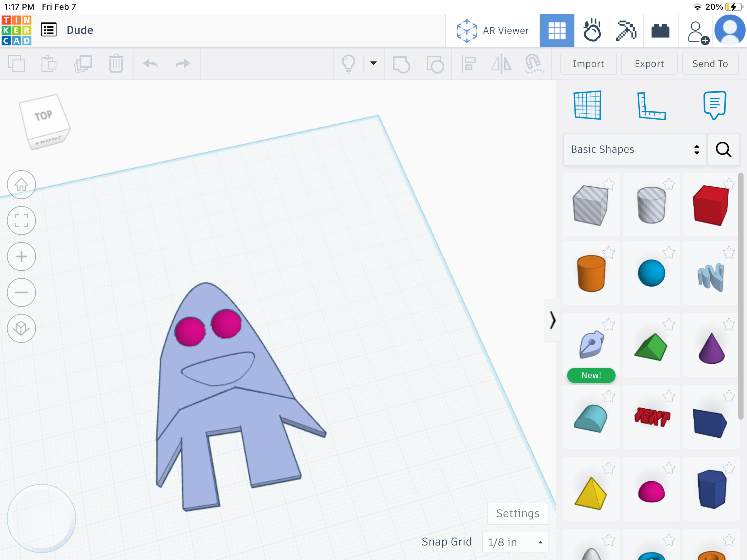This screenshot has height=560, width=747.
Task: Open workplane Settings
Action: tap(518, 513)
